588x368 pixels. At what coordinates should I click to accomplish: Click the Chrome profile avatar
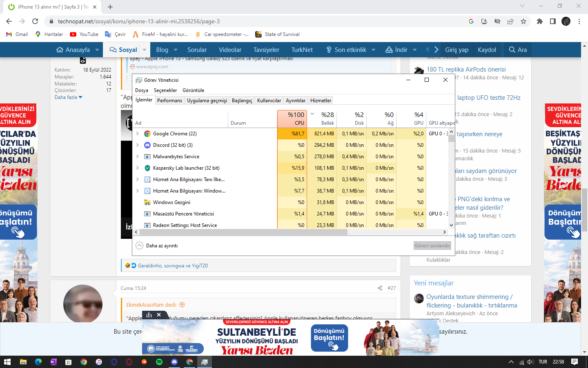(x=566, y=21)
